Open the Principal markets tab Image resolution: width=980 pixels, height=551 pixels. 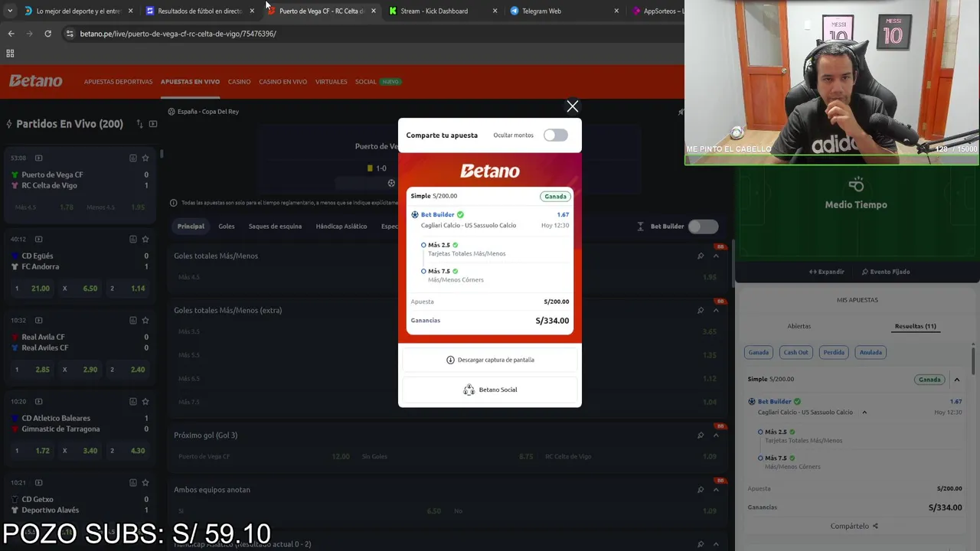[191, 227]
